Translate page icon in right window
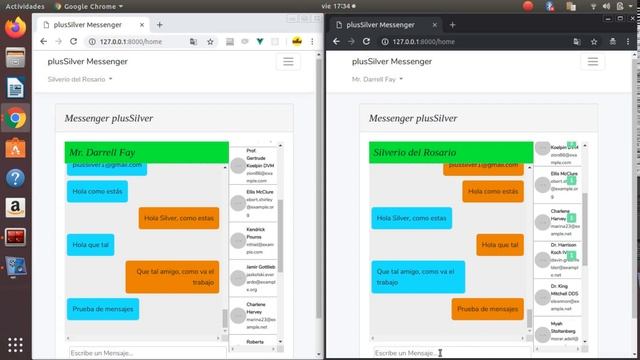 [577, 42]
